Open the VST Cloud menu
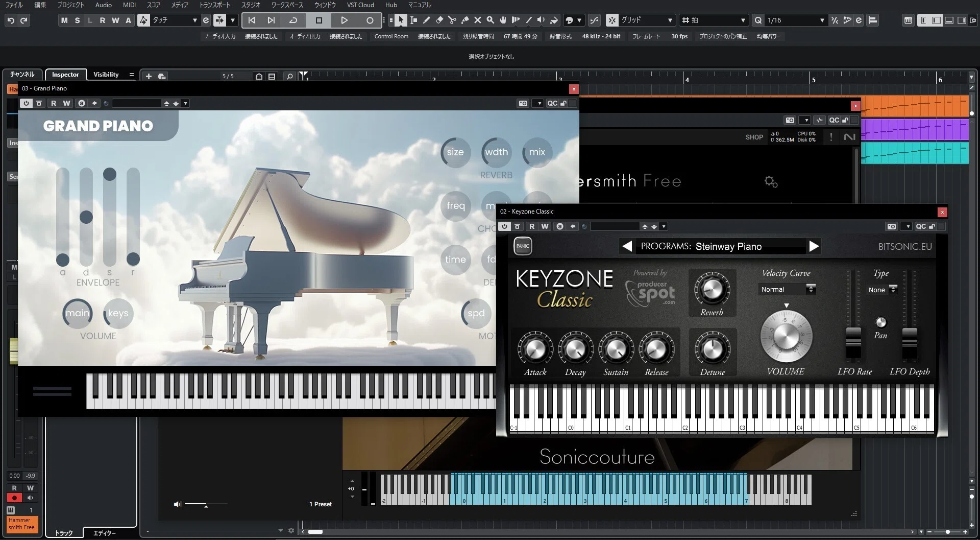Viewport: 980px width, 540px height. coord(360,5)
